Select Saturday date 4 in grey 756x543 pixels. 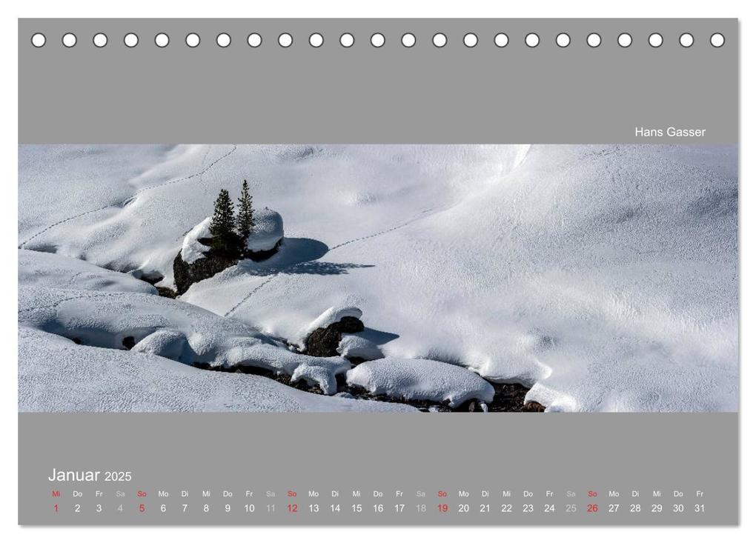coord(121,508)
